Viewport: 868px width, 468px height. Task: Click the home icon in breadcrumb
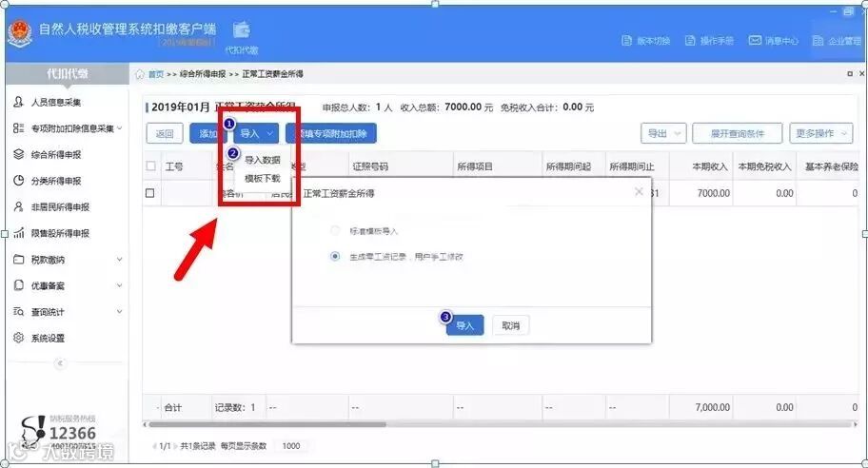pyautogui.click(x=140, y=74)
